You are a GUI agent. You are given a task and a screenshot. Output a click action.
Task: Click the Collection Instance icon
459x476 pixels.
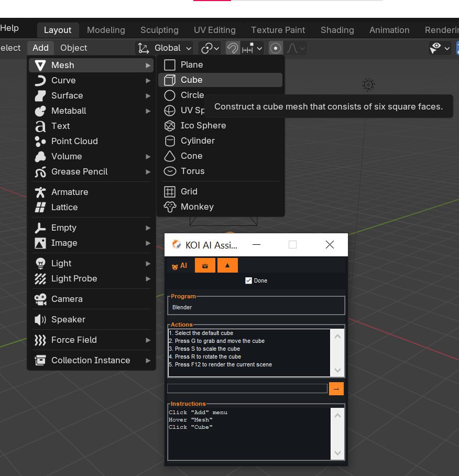coord(40,360)
